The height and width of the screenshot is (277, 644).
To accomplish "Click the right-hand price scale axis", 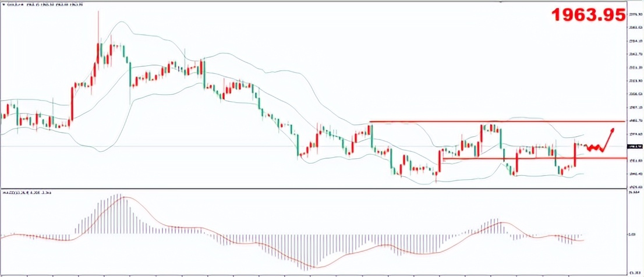I will (636, 93).
